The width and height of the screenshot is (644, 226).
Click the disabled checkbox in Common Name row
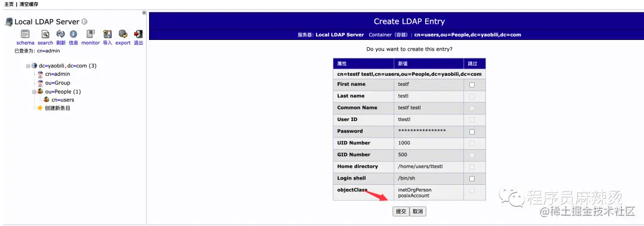(x=472, y=109)
